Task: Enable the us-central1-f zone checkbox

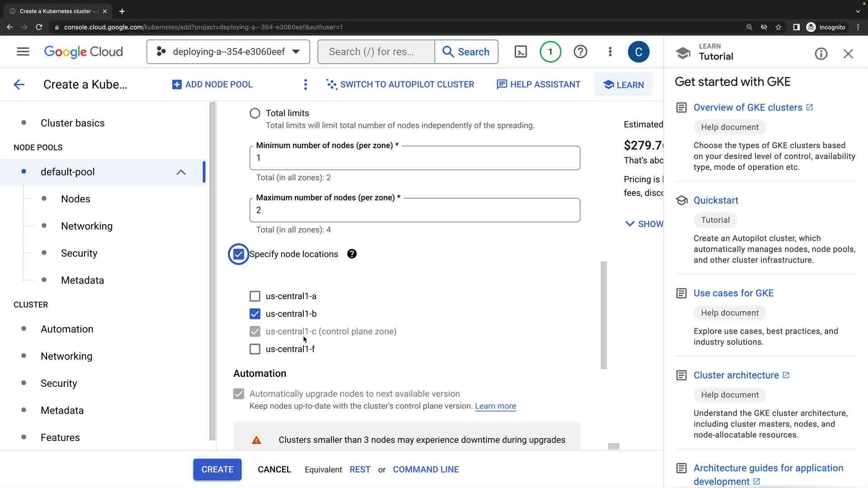Action: [x=255, y=349]
